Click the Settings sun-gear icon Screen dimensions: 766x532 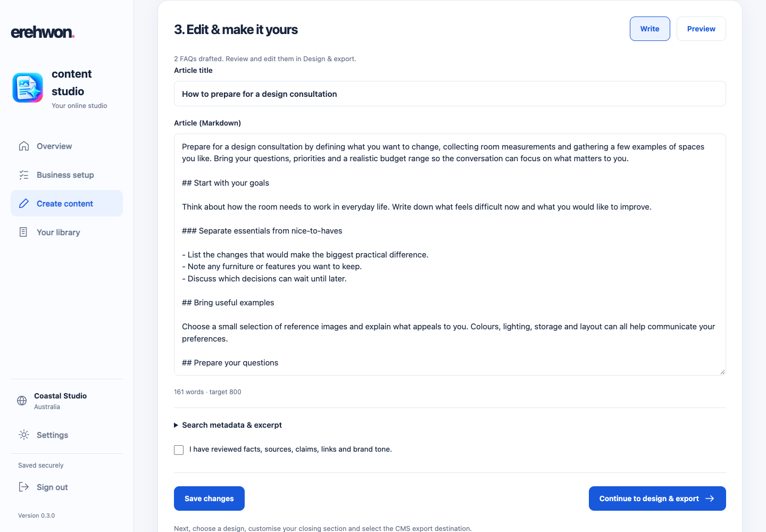point(24,435)
